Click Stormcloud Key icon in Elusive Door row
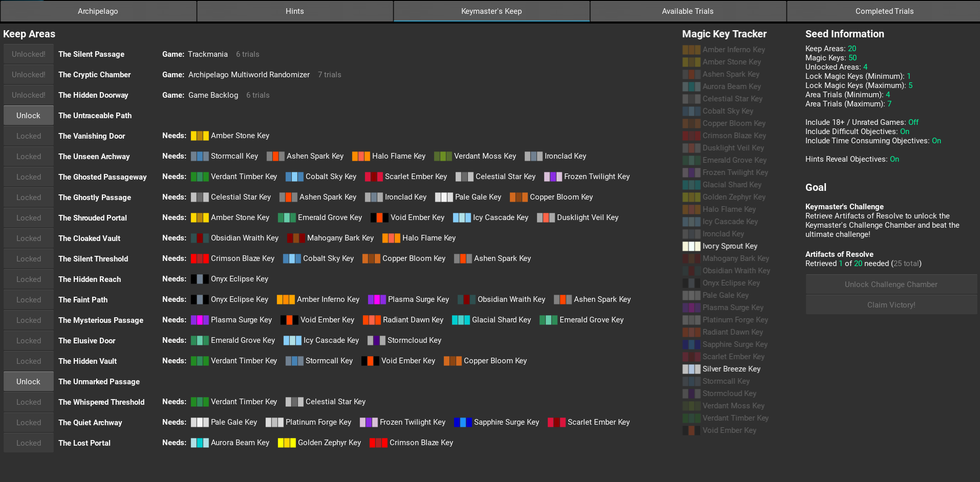Viewport: 980px width, 482px height. point(376,340)
